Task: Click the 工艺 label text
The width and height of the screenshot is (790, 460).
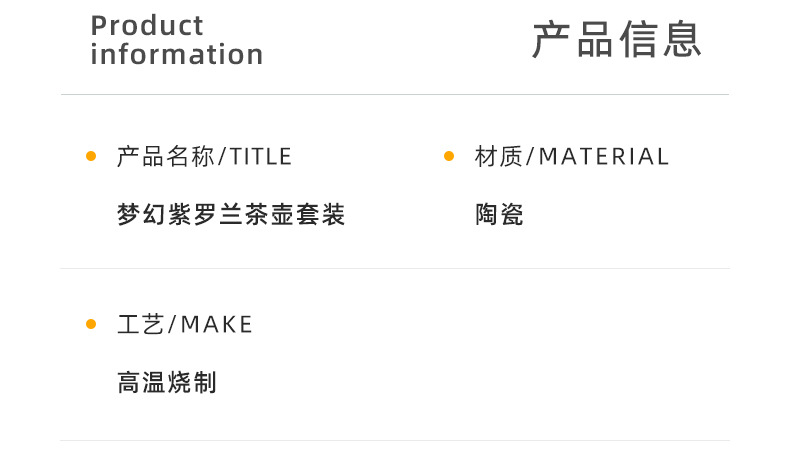Action: click(x=140, y=324)
